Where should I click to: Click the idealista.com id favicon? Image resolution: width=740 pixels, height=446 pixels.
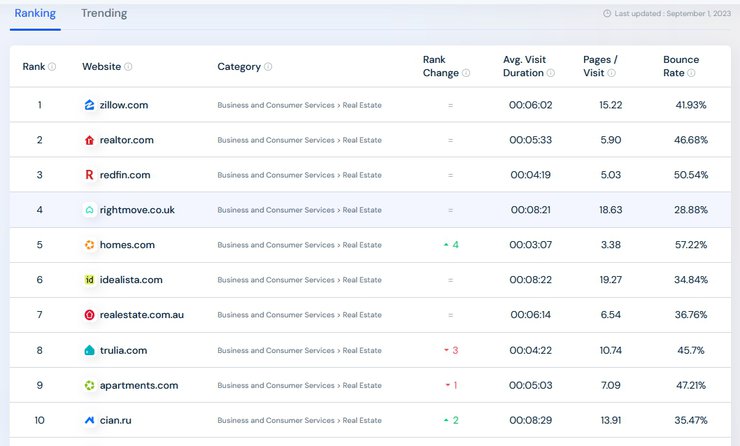[89, 279]
